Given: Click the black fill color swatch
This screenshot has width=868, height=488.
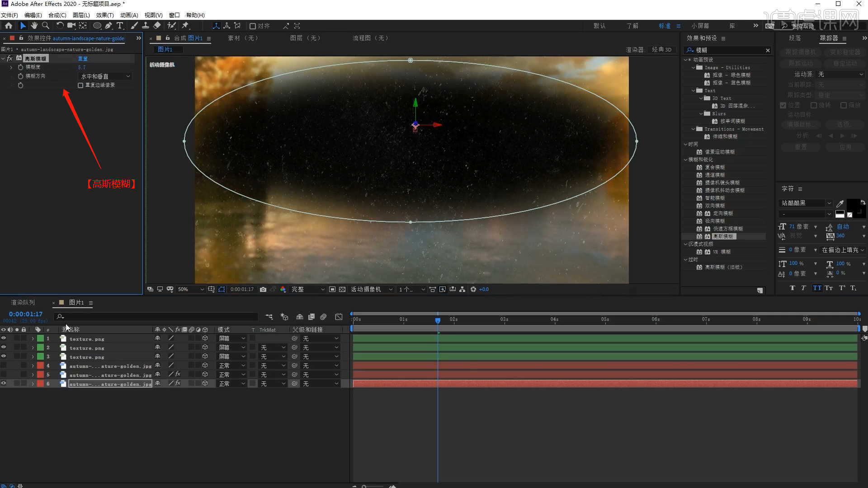Looking at the screenshot, I should point(852,205).
